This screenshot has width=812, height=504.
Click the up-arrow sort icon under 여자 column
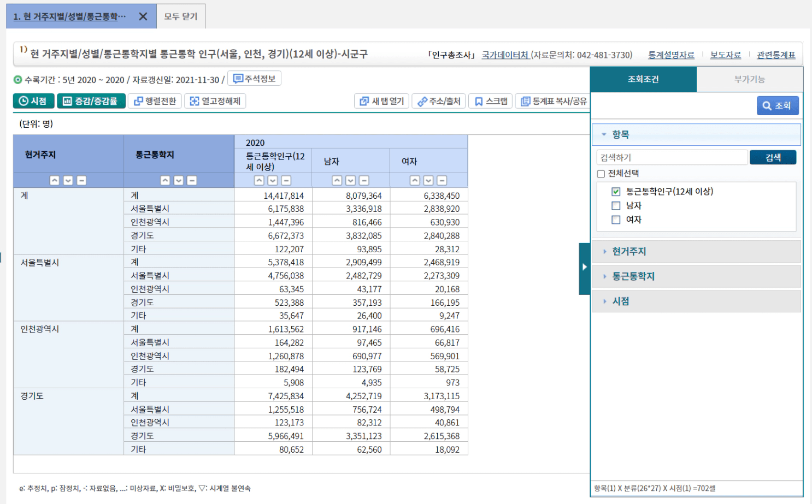415,180
